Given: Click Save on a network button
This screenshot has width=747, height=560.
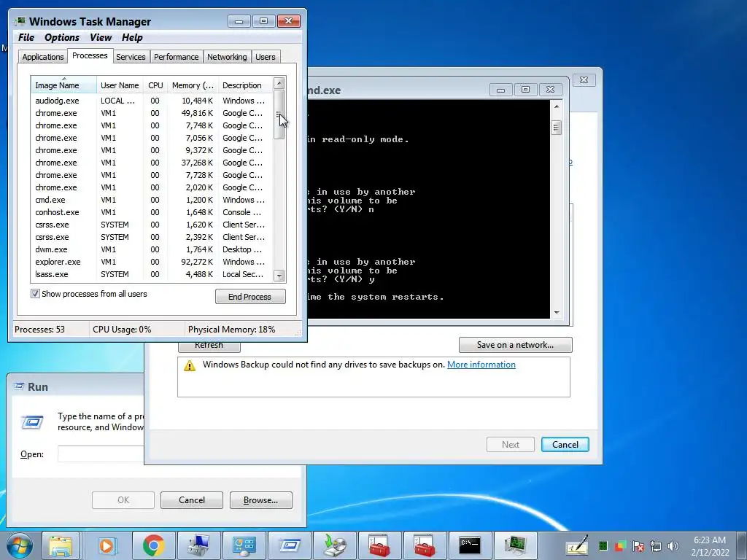Looking at the screenshot, I should click(x=516, y=345).
